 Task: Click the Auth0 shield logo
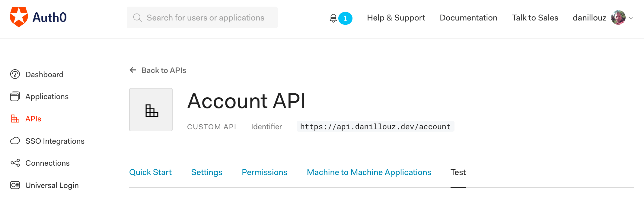tap(19, 17)
